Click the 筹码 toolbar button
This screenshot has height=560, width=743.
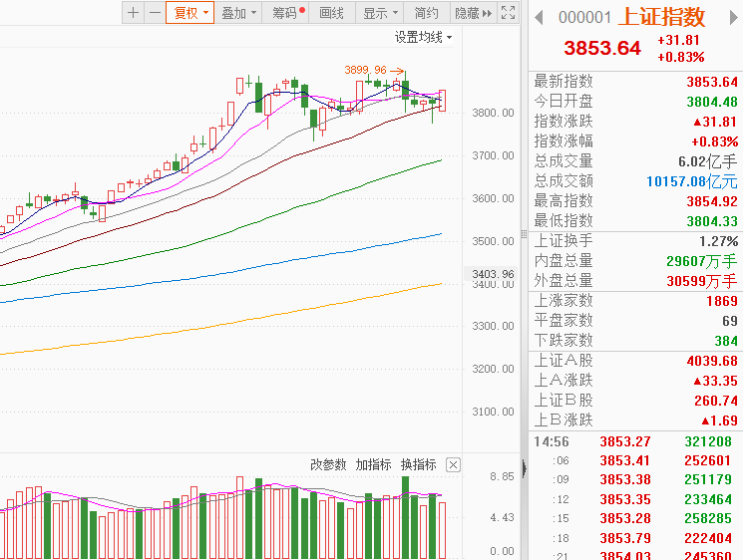point(285,13)
